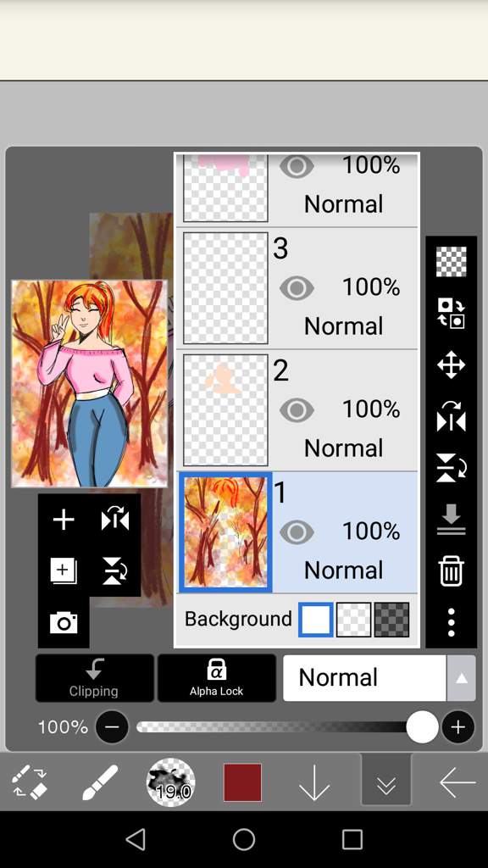
Task: Delete layer using the trash icon
Action: (x=451, y=571)
